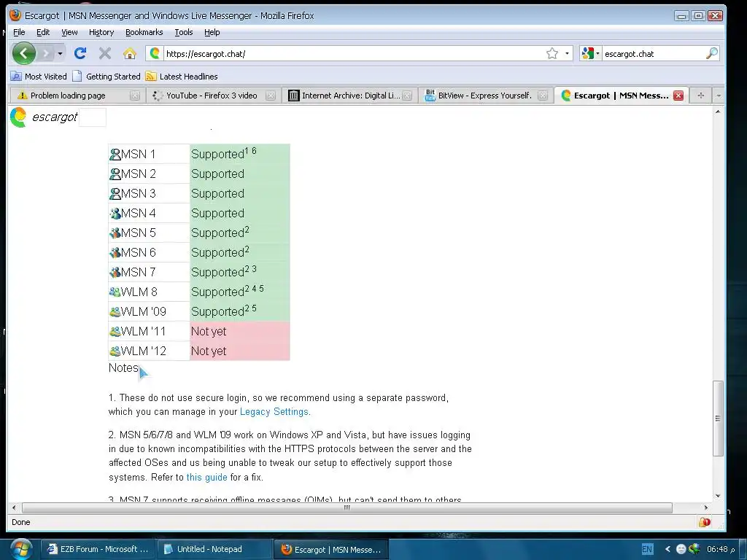Image resolution: width=747 pixels, height=560 pixels.
Task: Open the Tools menu
Action: point(183,32)
